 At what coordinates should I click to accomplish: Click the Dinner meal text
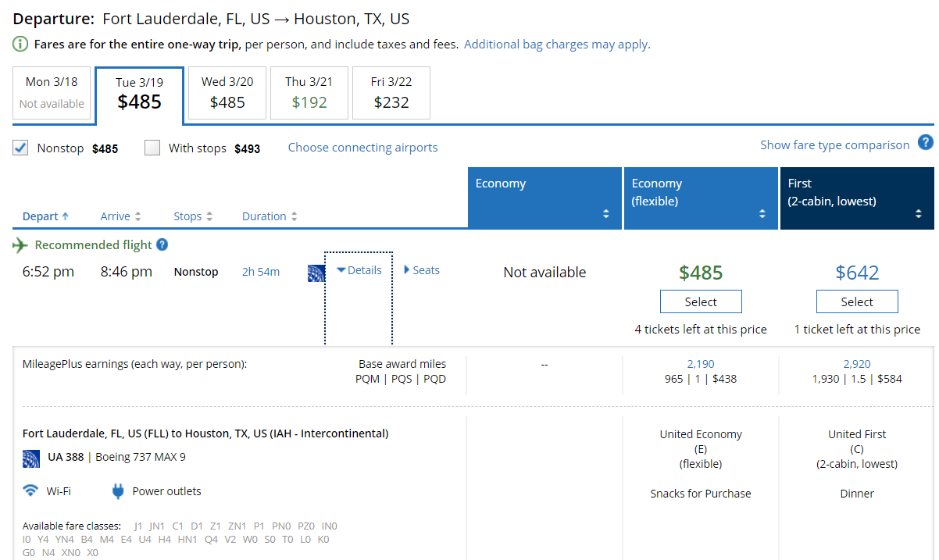click(857, 494)
